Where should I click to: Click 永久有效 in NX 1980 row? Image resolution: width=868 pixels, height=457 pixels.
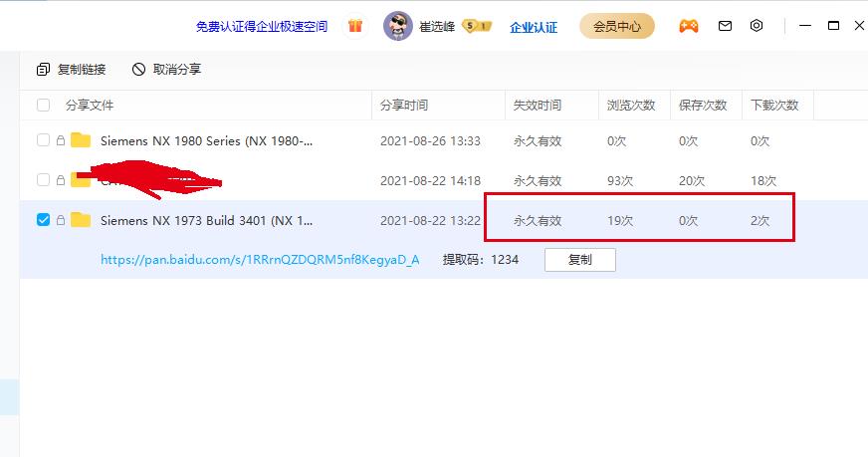[538, 141]
